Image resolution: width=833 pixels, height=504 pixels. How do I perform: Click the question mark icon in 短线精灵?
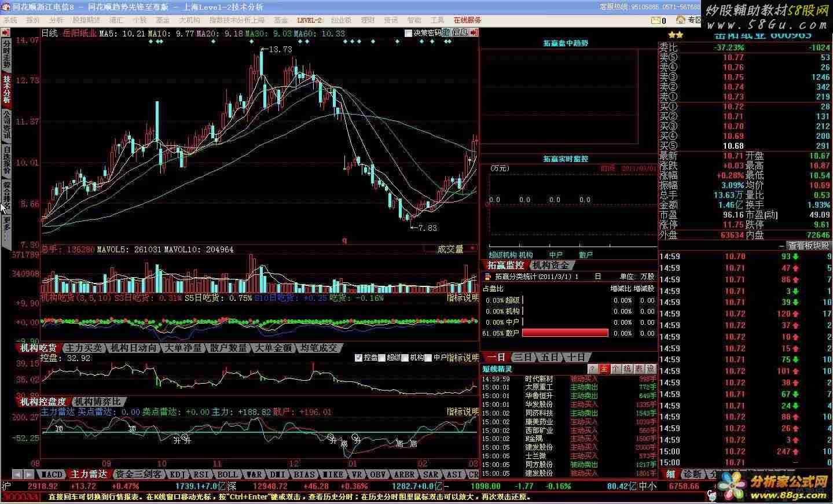coord(592,369)
